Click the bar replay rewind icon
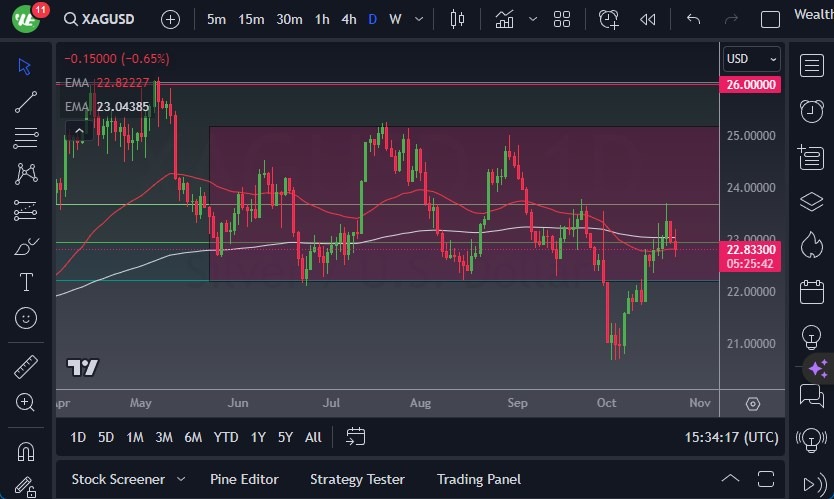834x499 pixels. 648,19
